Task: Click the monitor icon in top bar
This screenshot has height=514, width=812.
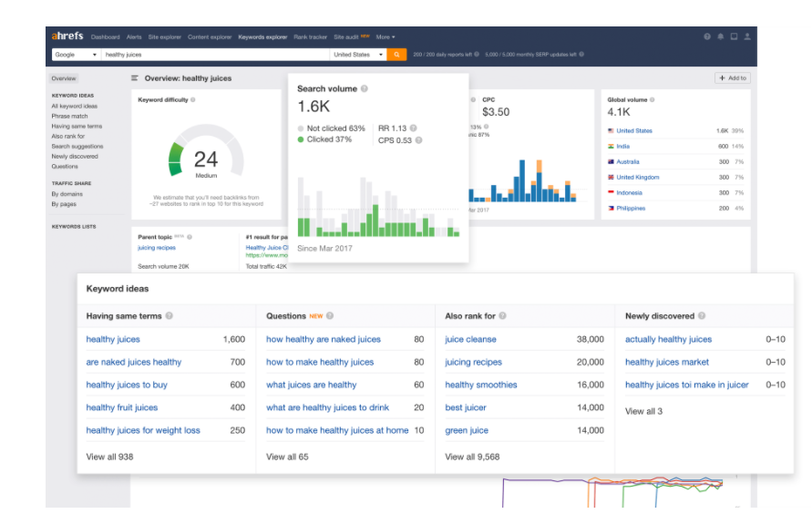Action: coord(734,36)
